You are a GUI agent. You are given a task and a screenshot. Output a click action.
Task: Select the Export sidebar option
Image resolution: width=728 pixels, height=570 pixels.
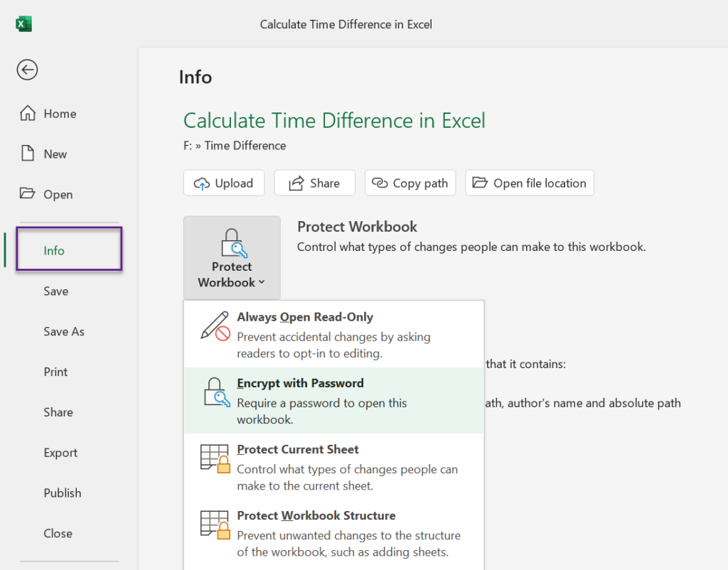coord(60,453)
